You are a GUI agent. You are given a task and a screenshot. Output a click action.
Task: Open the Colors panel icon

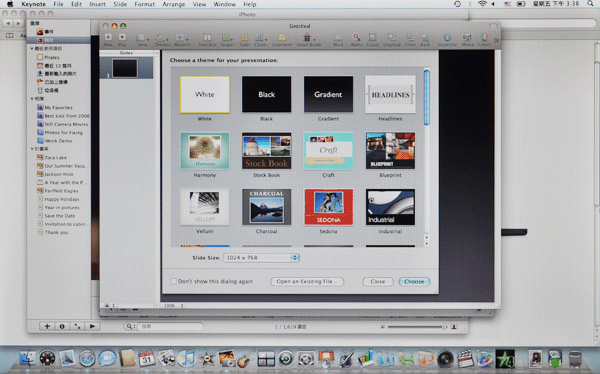click(484, 38)
